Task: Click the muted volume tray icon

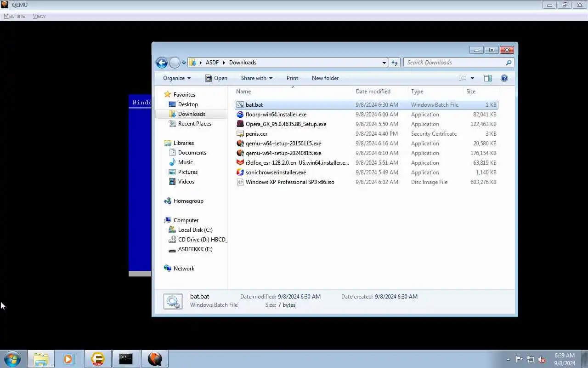Action: pos(542,359)
